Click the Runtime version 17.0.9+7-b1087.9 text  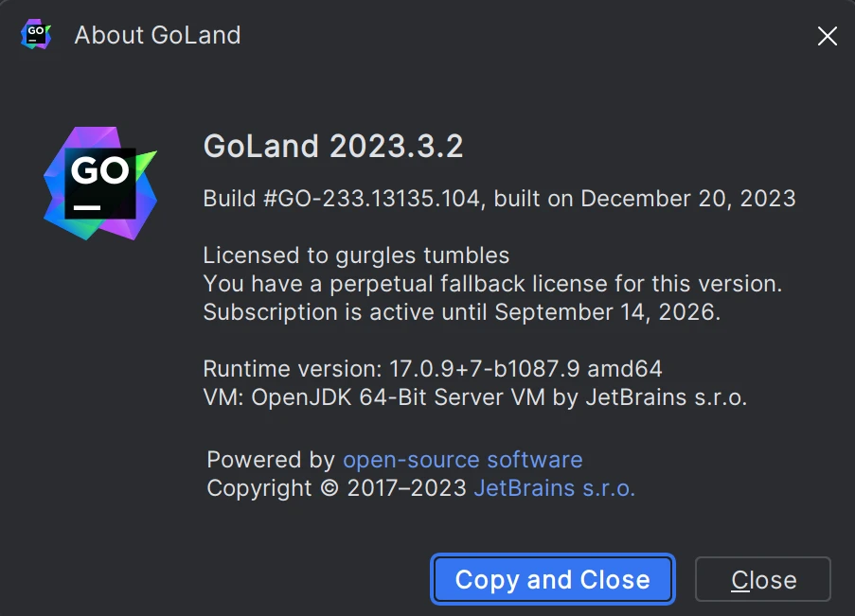click(391, 369)
